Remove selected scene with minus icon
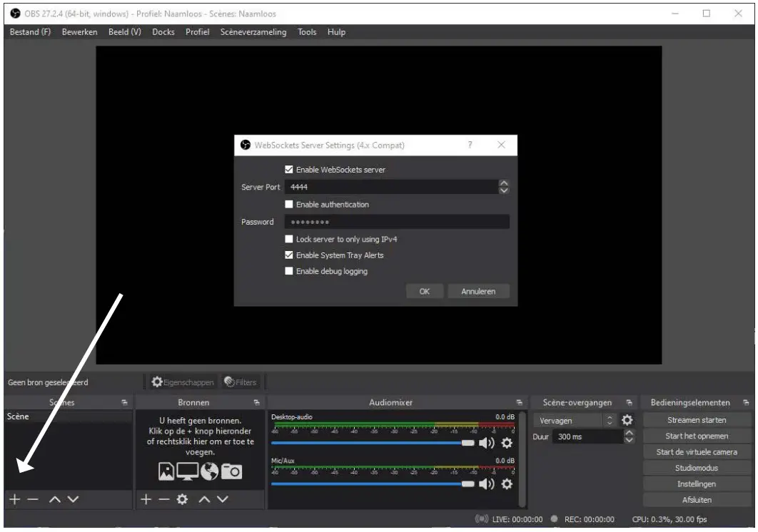 [33, 499]
